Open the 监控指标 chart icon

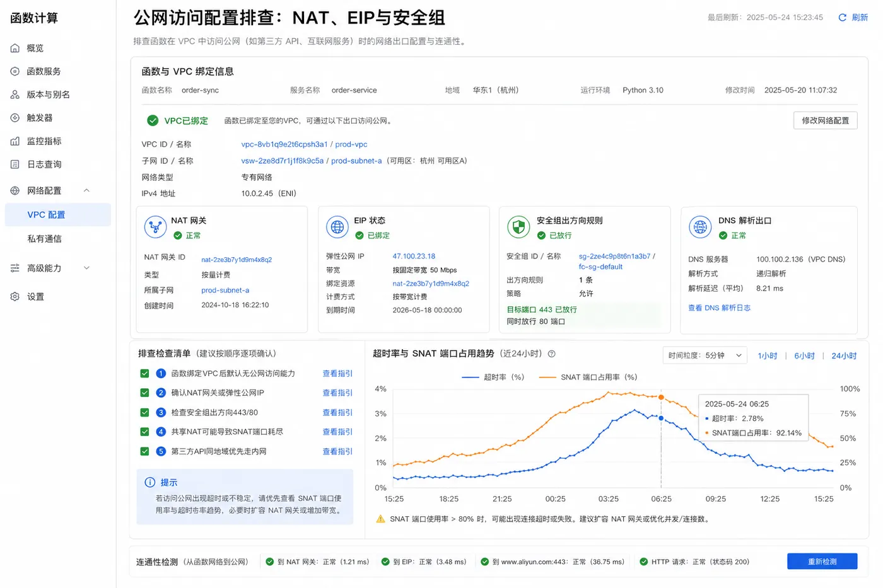point(15,141)
